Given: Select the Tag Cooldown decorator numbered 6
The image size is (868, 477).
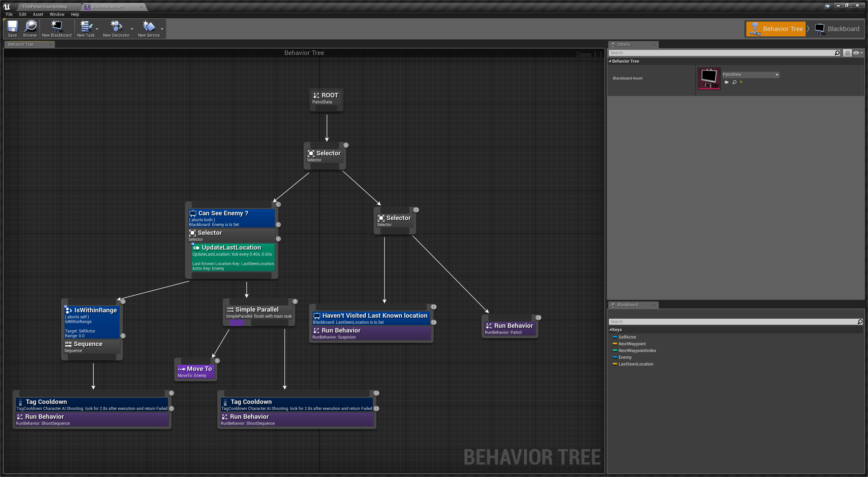Looking at the screenshot, I should (x=92, y=405).
